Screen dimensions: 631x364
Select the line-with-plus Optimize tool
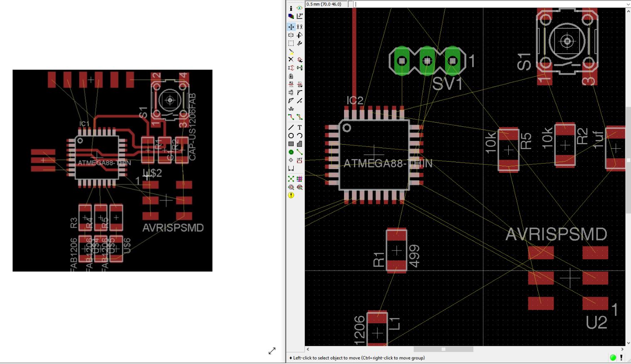[299, 101]
